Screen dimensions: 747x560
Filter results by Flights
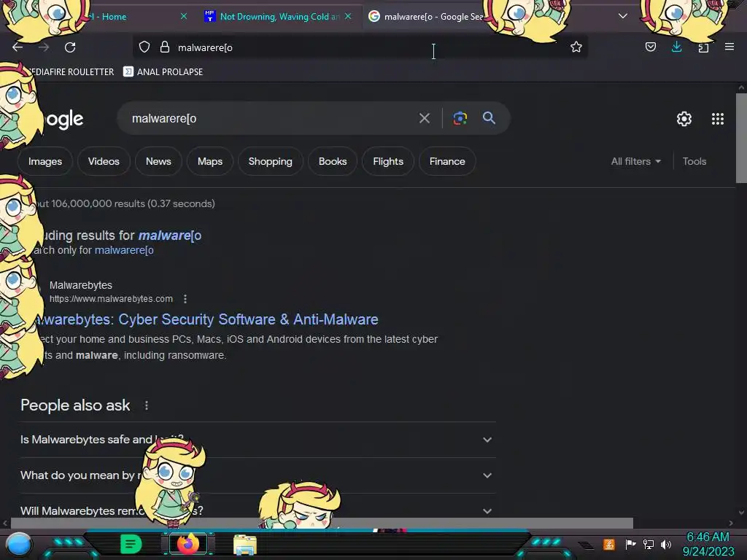pos(388,161)
